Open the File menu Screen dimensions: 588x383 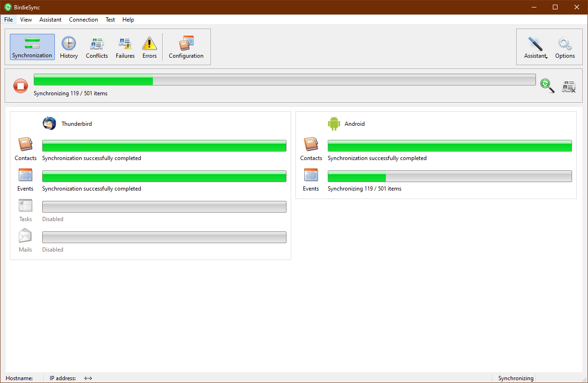(x=8, y=20)
